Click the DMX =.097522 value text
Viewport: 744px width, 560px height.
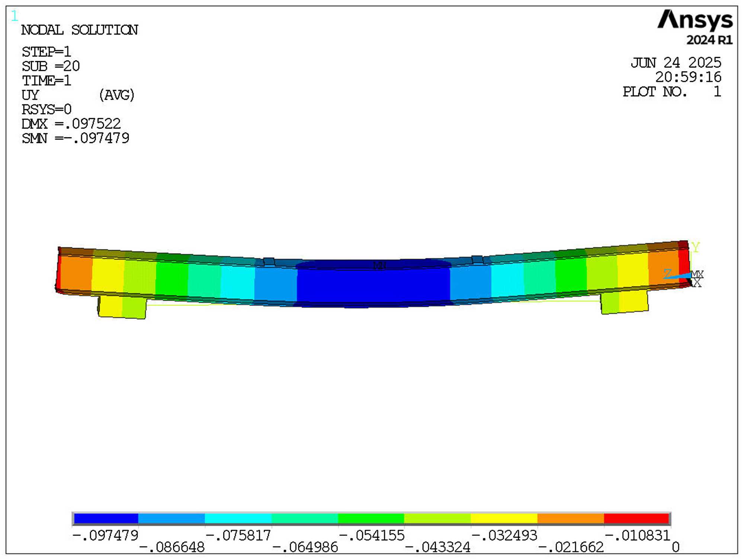(71, 124)
